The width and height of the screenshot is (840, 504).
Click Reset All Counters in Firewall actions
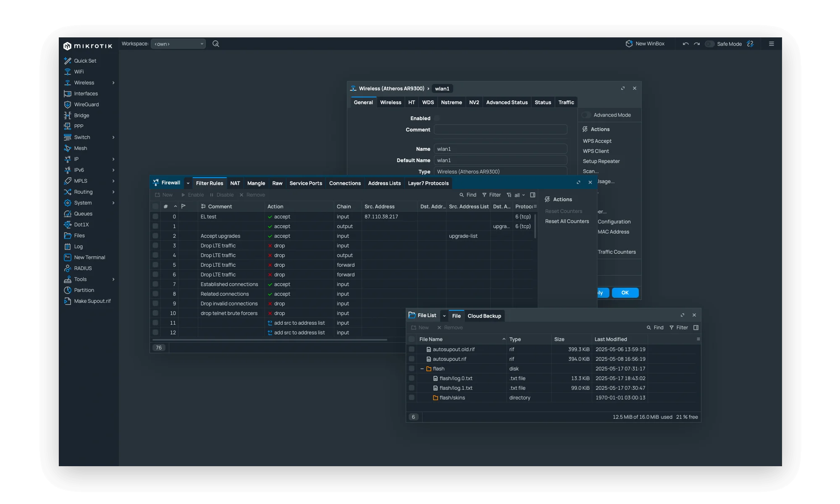[x=567, y=221]
